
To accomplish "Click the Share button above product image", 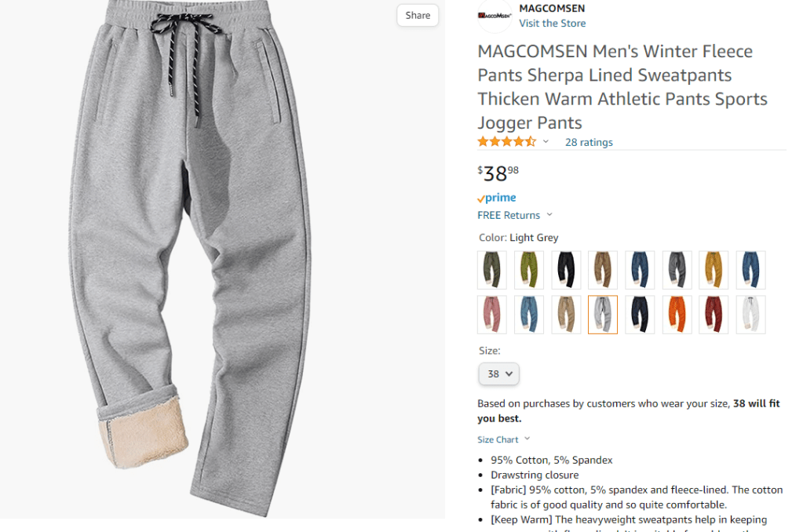I will [418, 16].
